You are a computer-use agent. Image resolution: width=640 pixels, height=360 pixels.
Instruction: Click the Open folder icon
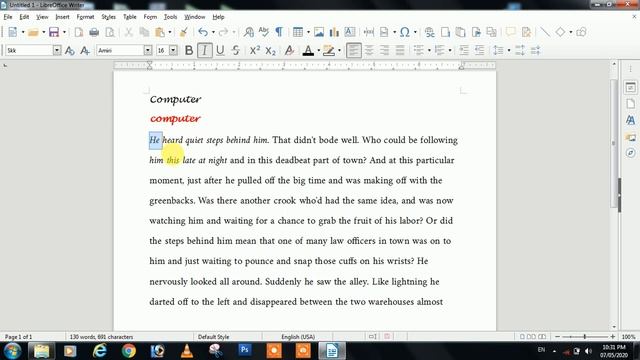[x=33, y=32]
